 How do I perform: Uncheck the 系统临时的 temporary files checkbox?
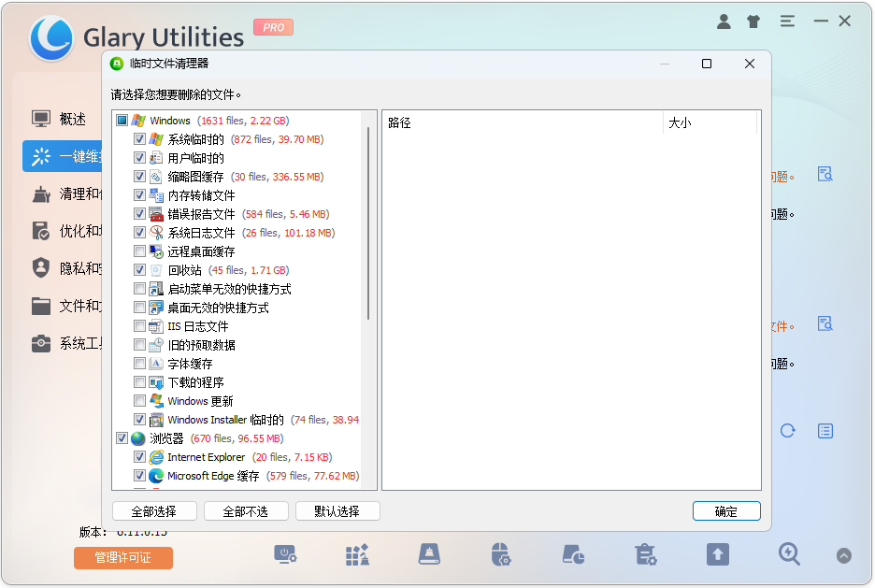click(138, 138)
